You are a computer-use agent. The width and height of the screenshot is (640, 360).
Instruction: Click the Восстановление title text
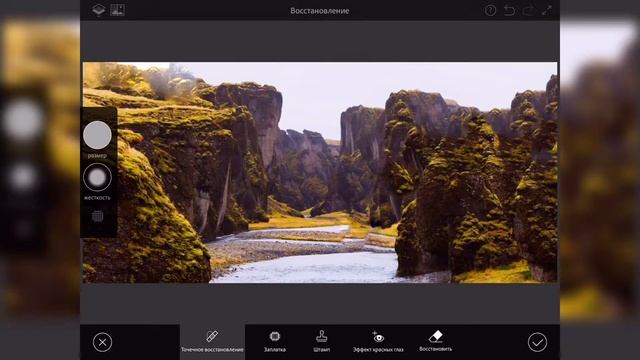pos(320,11)
